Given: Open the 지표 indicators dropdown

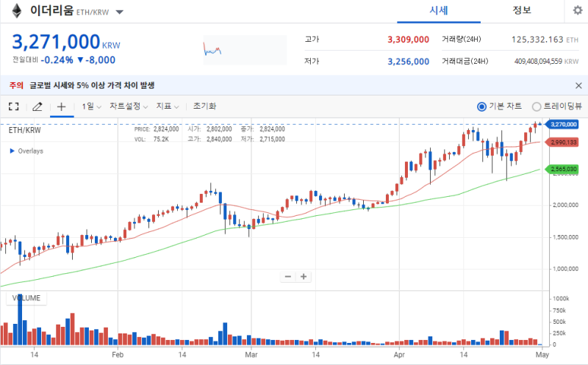Looking at the screenshot, I should click(x=168, y=106).
